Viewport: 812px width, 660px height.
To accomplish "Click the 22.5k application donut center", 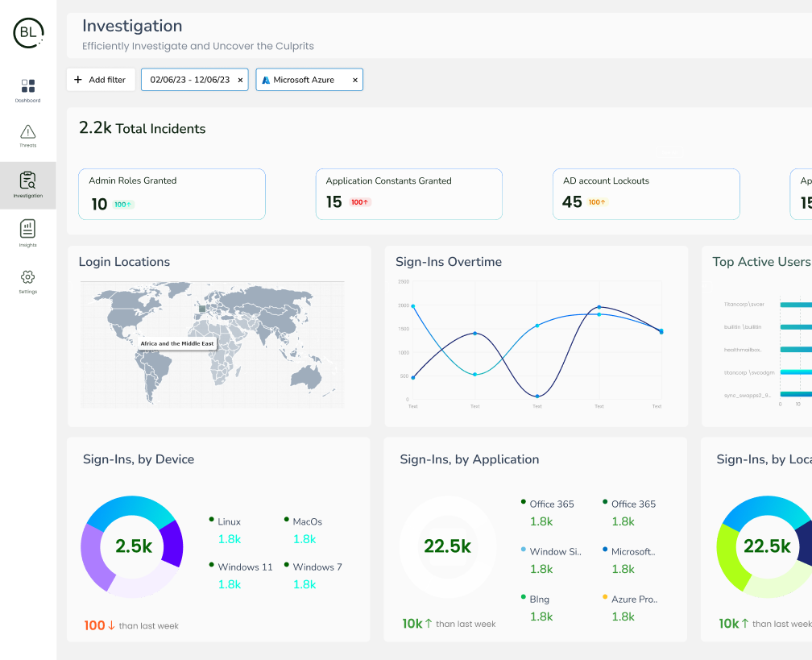I will click(447, 546).
